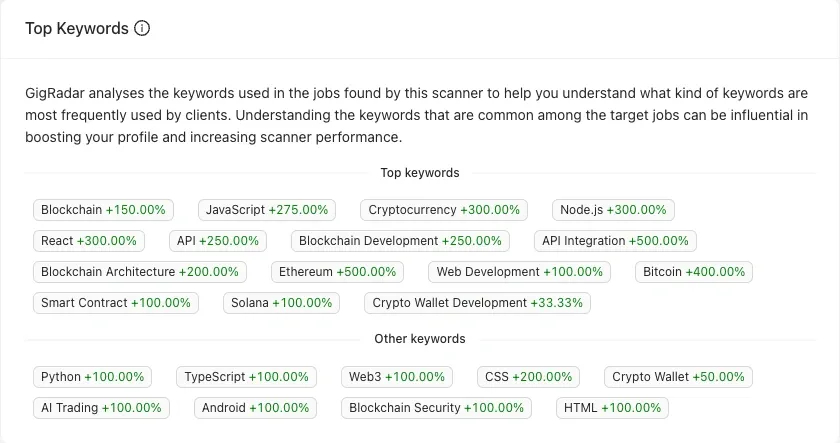Click the 'Other keywords' section label

[x=420, y=339]
